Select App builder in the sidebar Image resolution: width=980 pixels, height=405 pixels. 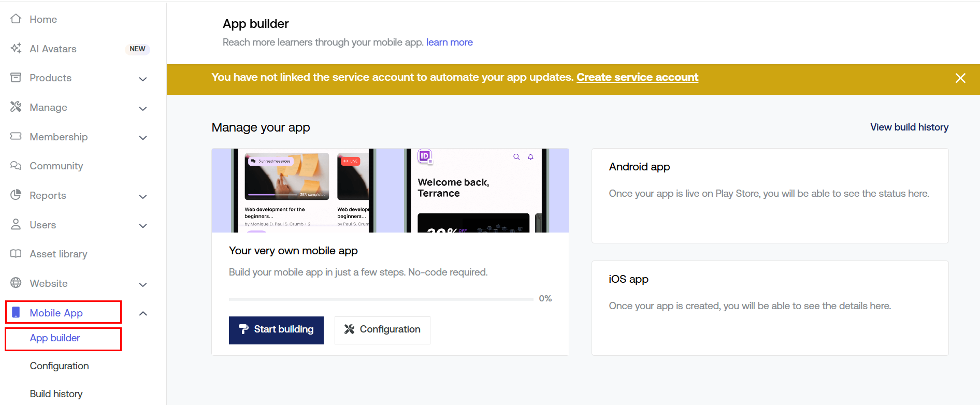[55, 338]
